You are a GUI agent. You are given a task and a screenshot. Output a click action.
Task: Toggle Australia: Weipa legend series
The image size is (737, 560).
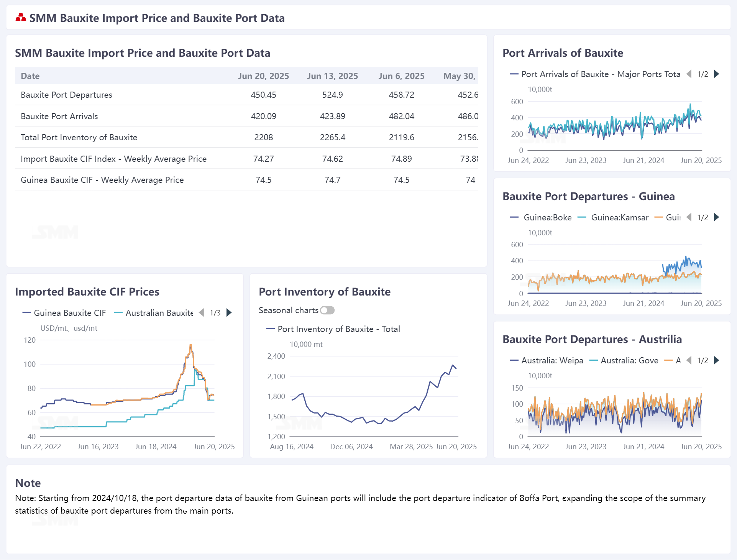pyautogui.click(x=547, y=360)
